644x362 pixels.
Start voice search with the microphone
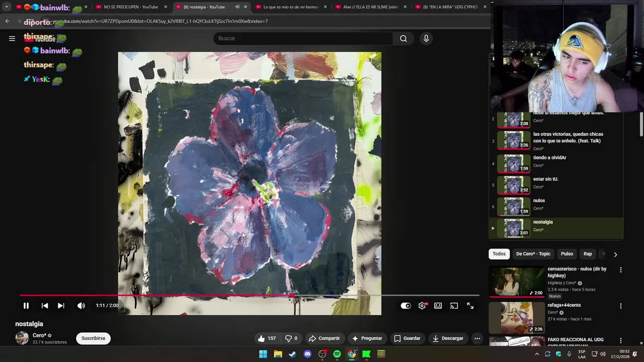[426, 38]
